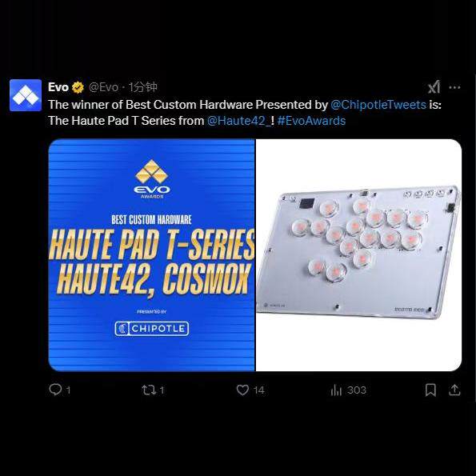The image size is (476, 476).
Task: Like the tweet with heart icon
Action: click(242, 390)
